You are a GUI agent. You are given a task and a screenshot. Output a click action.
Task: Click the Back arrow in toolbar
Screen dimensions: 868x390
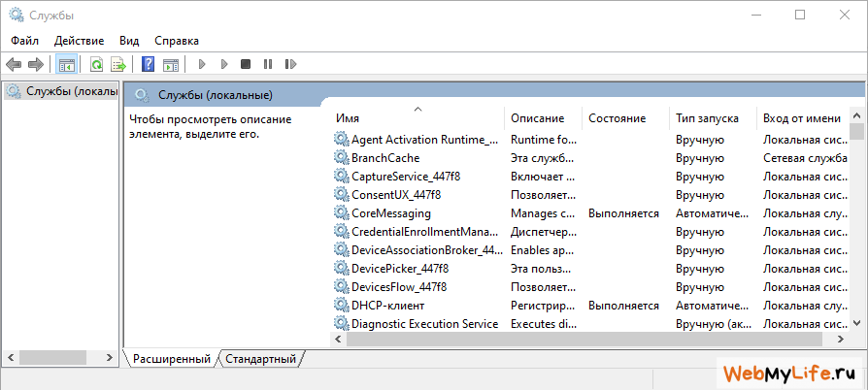pyautogui.click(x=14, y=64)
